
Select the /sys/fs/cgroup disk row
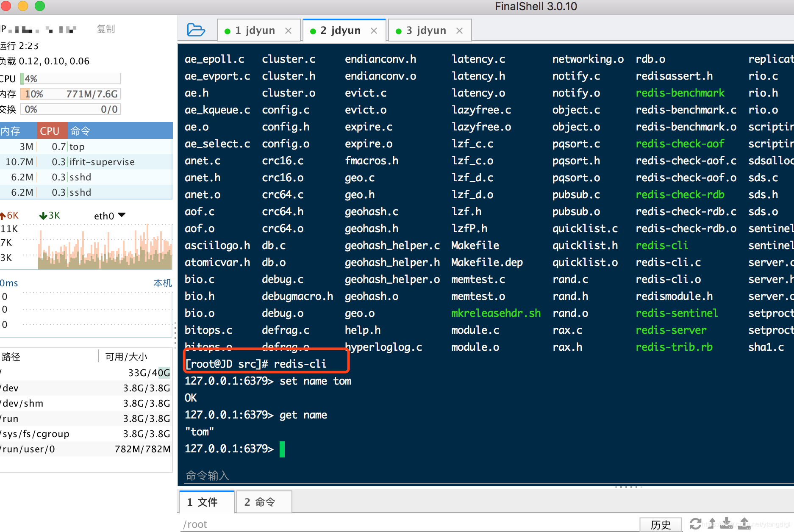pos(86,434)
